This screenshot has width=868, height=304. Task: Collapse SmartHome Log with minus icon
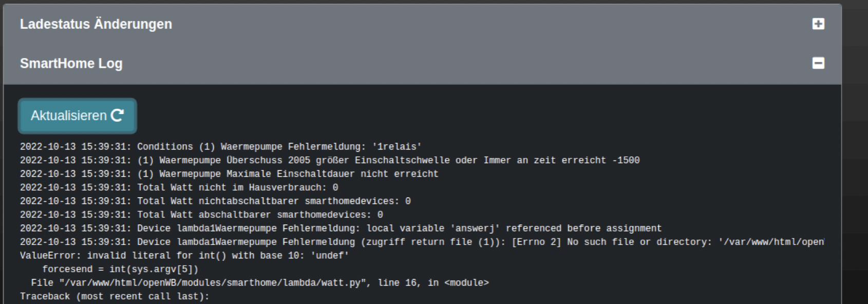[818, 63]
